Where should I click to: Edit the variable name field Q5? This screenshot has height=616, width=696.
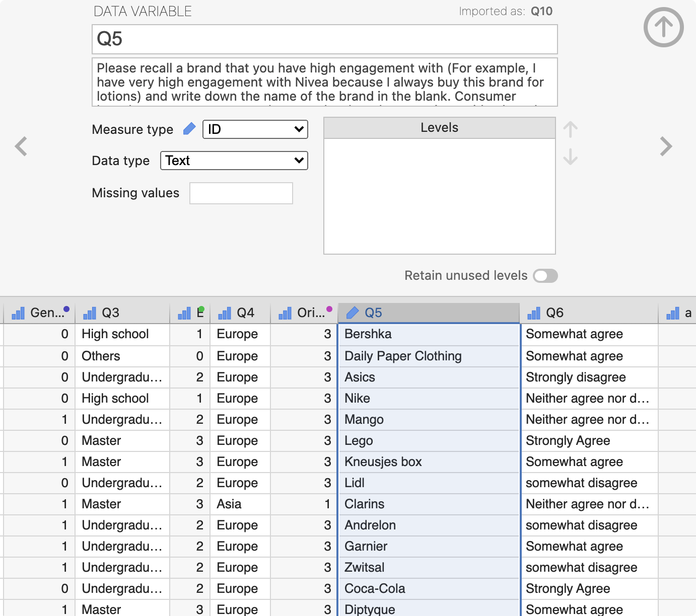coord(325,39)
